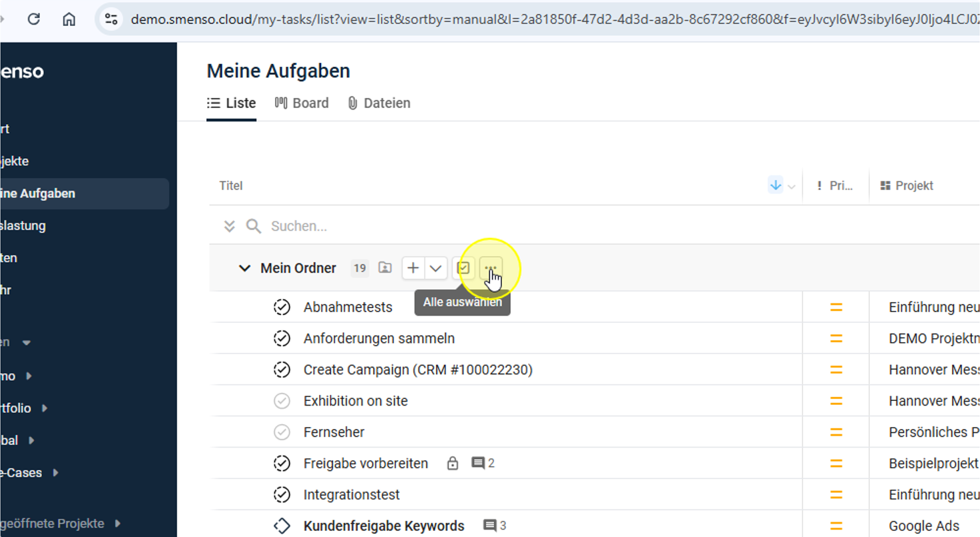980x537 pixels.
Task: Click the select-all checkbox icon in Mein Ordner row
Action: point(463,268)
